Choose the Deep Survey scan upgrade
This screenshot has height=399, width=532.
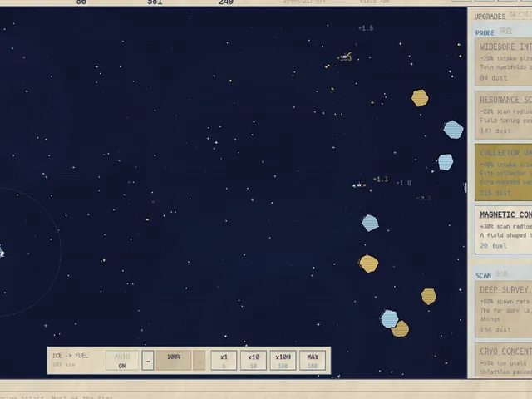[x=504, y=309]
